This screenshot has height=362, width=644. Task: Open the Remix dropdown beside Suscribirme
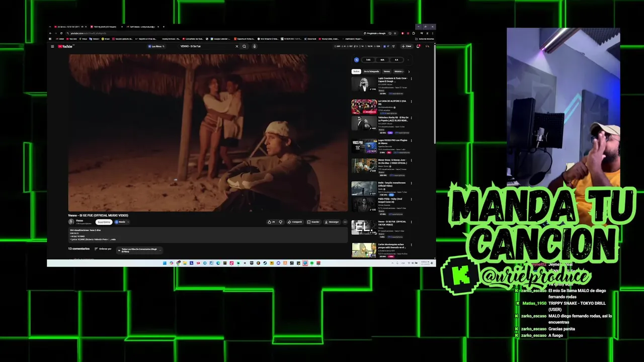click(122, 222)
